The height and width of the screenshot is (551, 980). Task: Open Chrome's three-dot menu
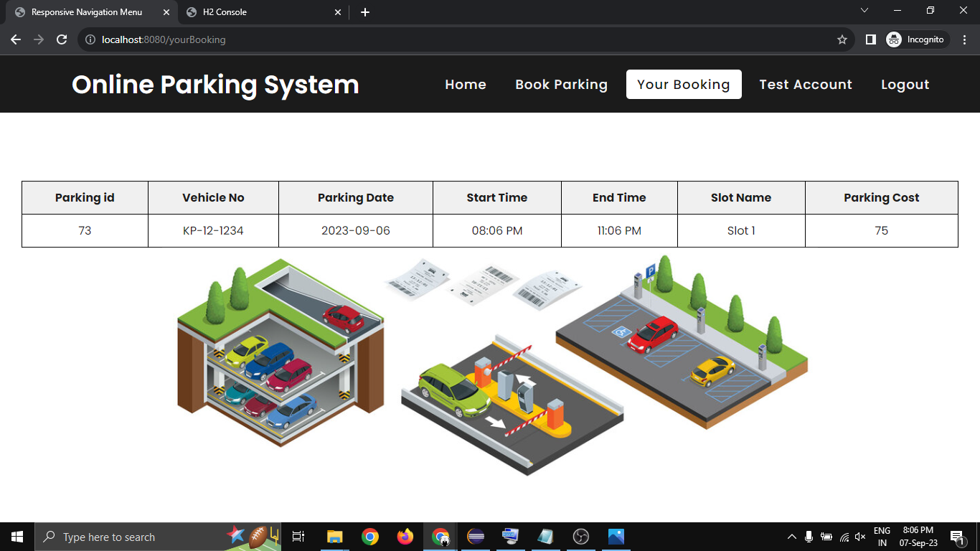(964, 39)
